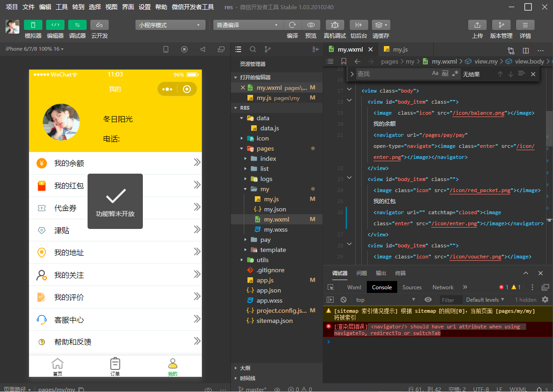Screen dimensions: 553x392
Task: Tap 我的余额 row in the simulator
Action: (x=115, y=163)
